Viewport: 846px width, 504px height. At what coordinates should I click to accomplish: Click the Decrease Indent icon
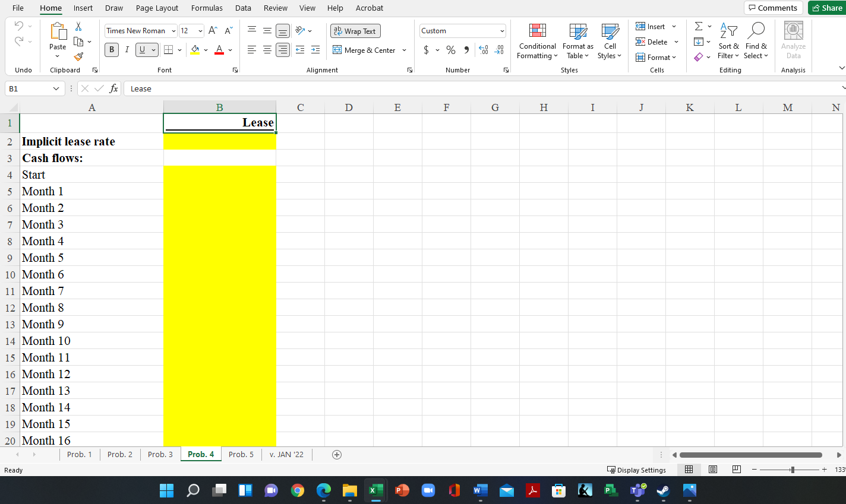pyautogui.click(x=300, y=50)
